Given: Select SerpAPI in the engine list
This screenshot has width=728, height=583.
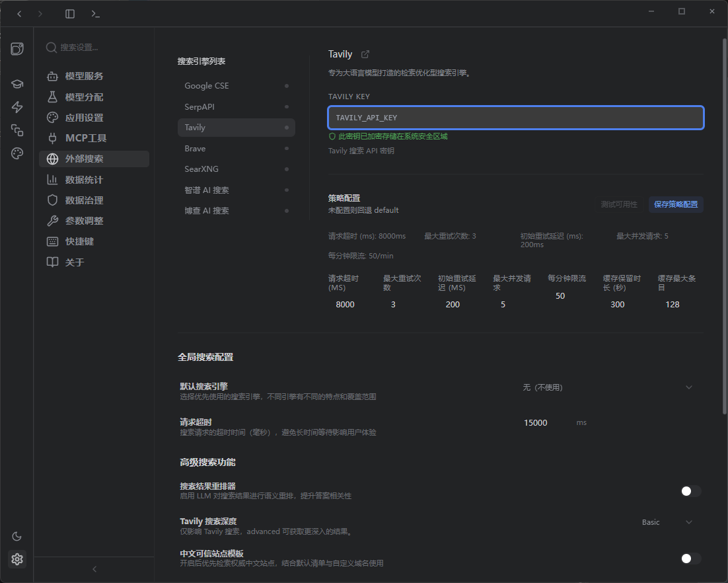Looking at the screenshot, I should [x=237, y=107].
